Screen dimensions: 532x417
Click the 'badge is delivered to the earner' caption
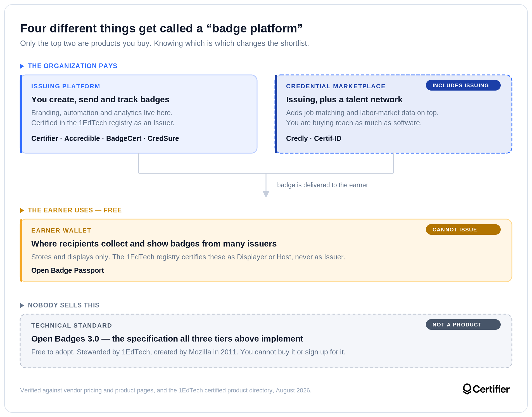tap(322, 185)
